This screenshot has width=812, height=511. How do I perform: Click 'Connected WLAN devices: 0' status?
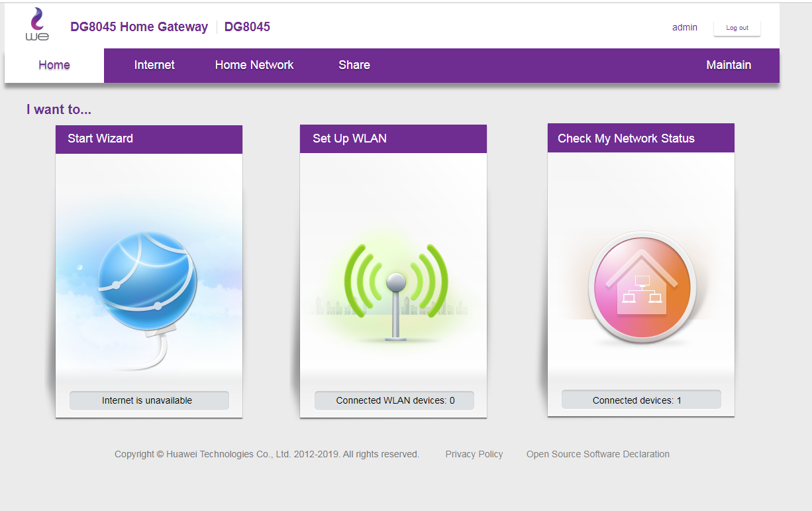(394, 400)
